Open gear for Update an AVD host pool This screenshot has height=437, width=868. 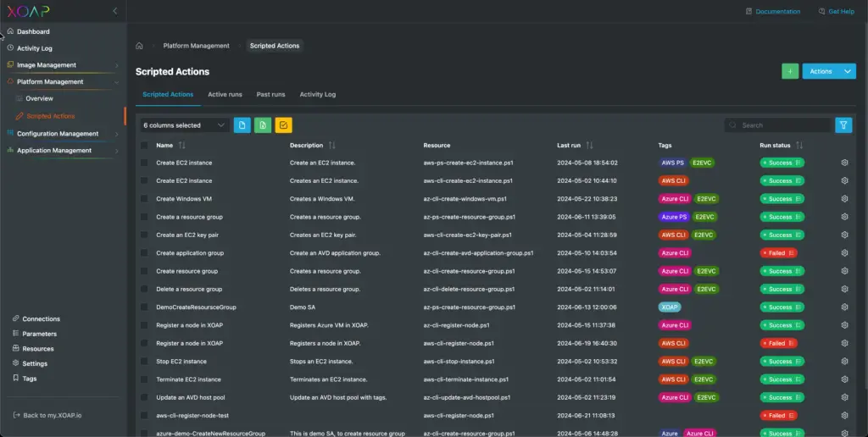(844, 397)
